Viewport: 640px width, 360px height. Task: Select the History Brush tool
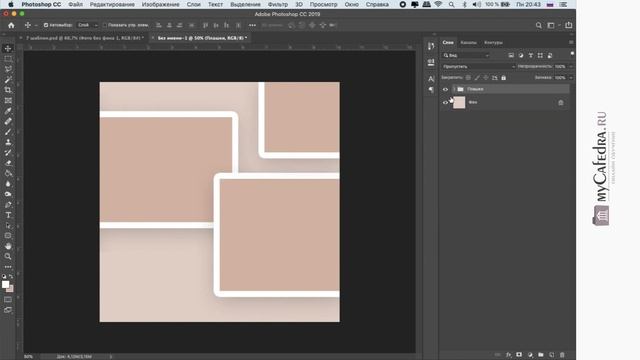tap(8, 153)
